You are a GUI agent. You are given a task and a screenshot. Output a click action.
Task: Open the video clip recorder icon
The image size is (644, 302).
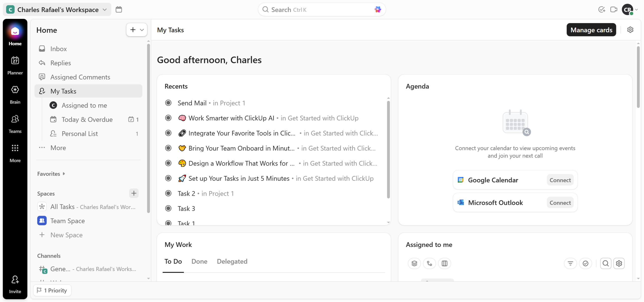pos(614,10)
